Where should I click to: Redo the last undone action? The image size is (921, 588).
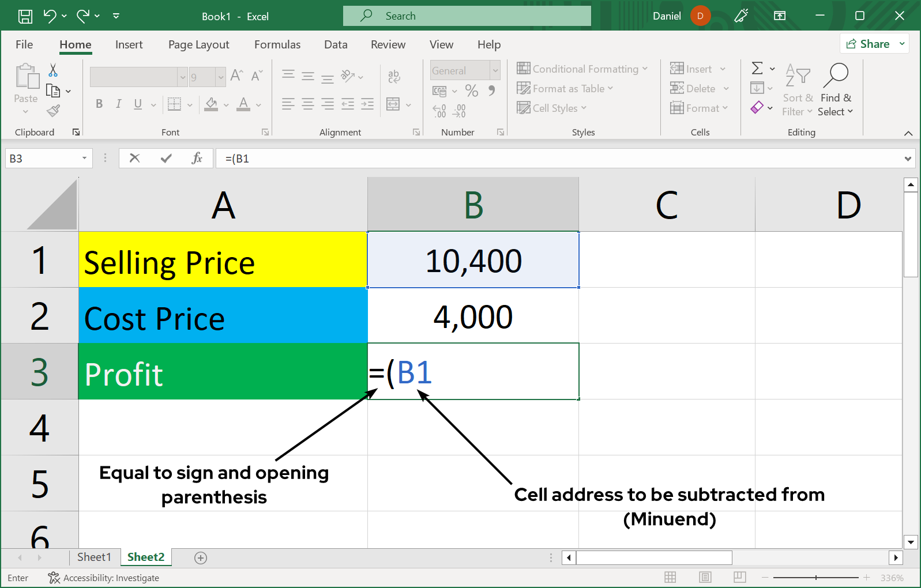[x=83, y=16]
